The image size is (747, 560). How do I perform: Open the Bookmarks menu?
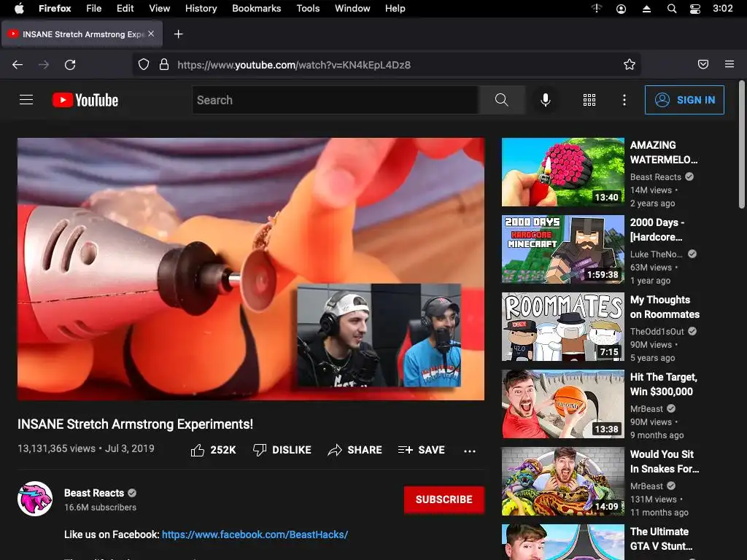point(256,9)
